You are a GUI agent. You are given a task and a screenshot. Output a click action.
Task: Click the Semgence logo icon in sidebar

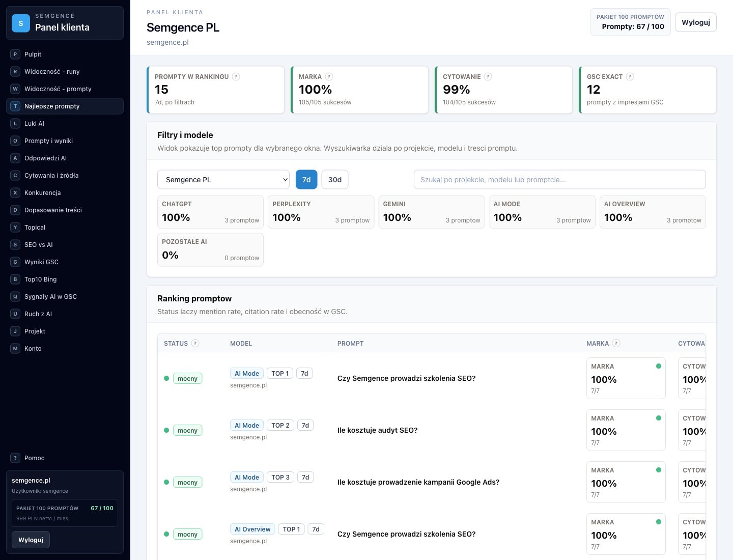coord(21,23)
